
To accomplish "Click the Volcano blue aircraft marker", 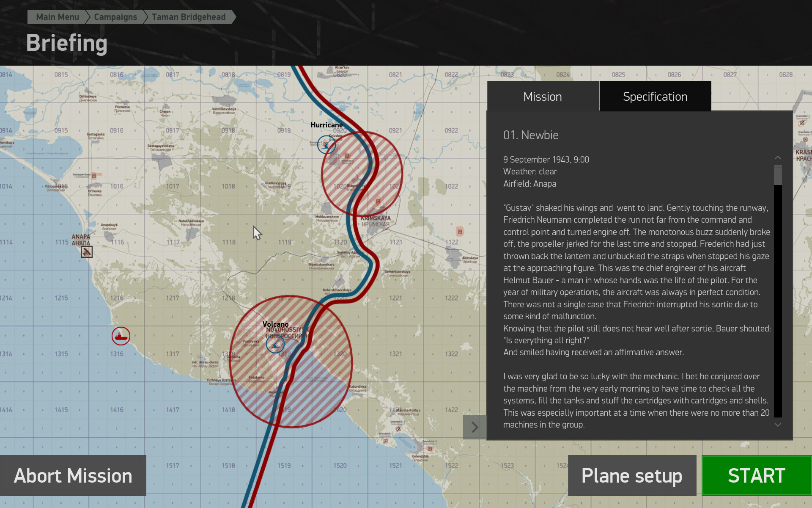I will coord(275,344).
